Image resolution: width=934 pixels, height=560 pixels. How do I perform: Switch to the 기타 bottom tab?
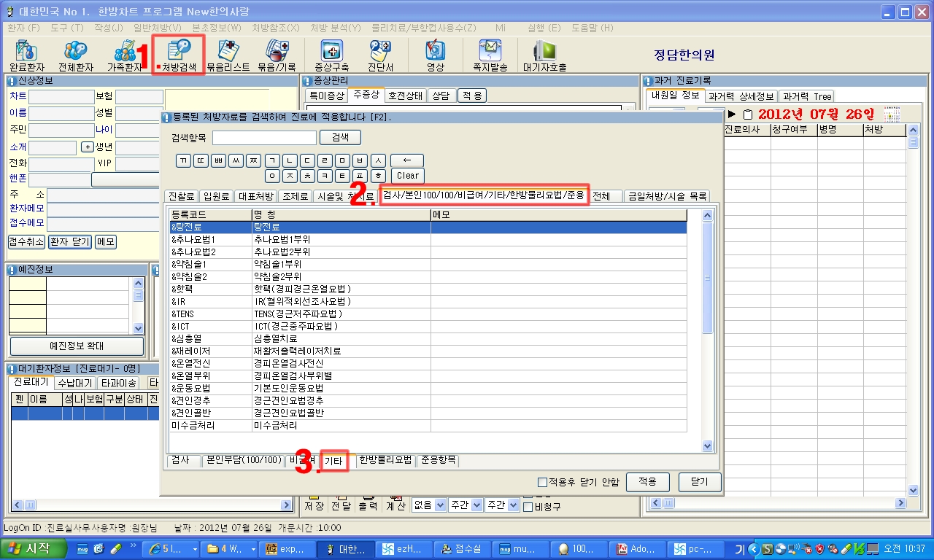(x=334, y=462)
